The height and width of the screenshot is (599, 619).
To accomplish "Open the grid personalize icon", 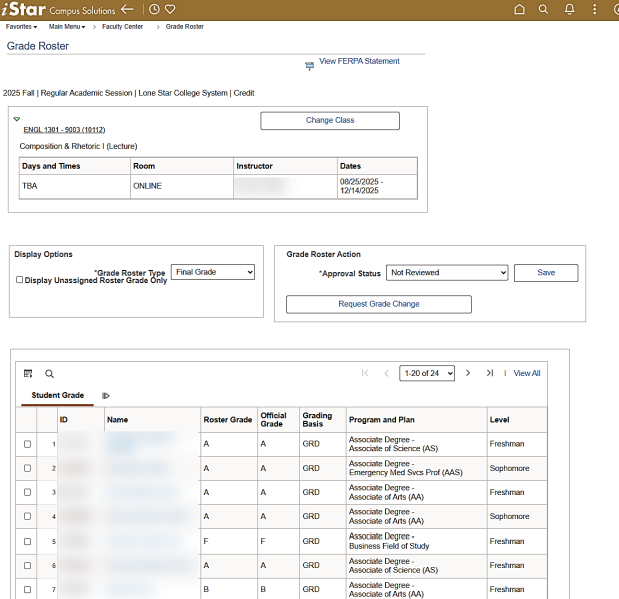I will point(28,374).
